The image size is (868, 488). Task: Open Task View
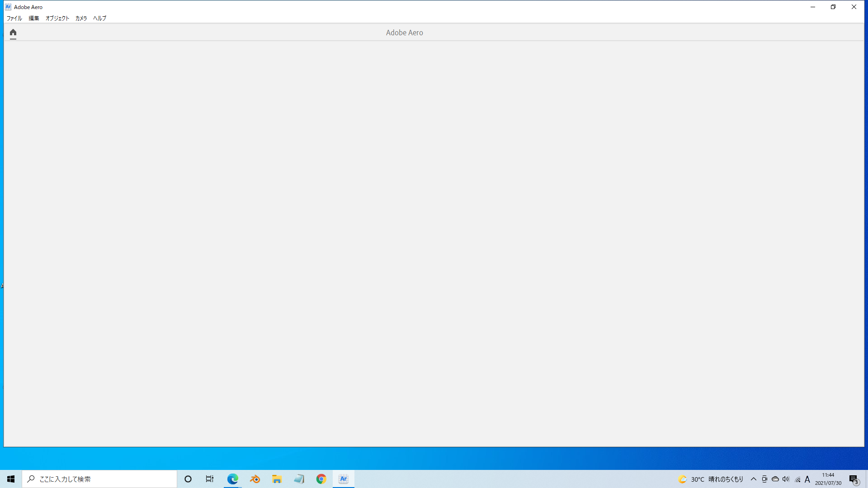pos(209,479)
